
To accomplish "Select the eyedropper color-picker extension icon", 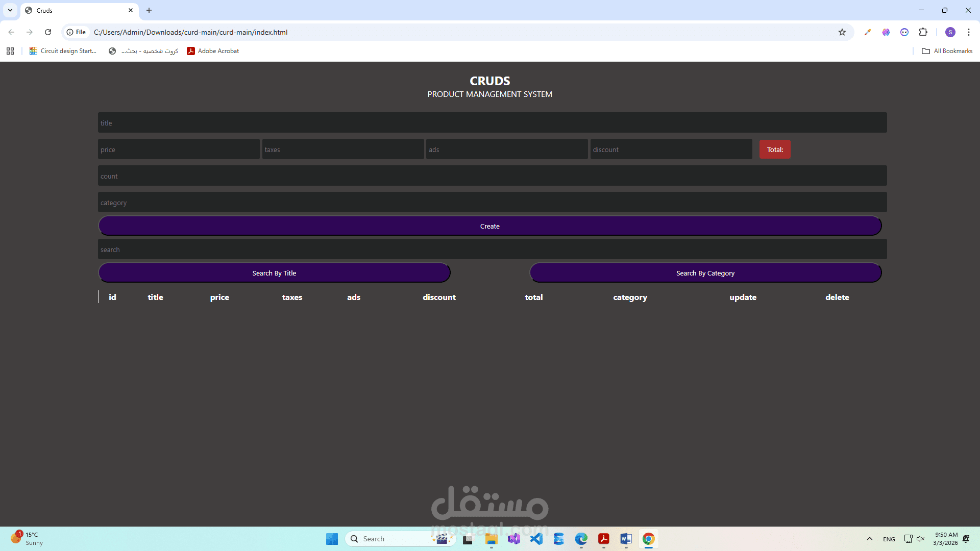I will click(x=868, y=32).
